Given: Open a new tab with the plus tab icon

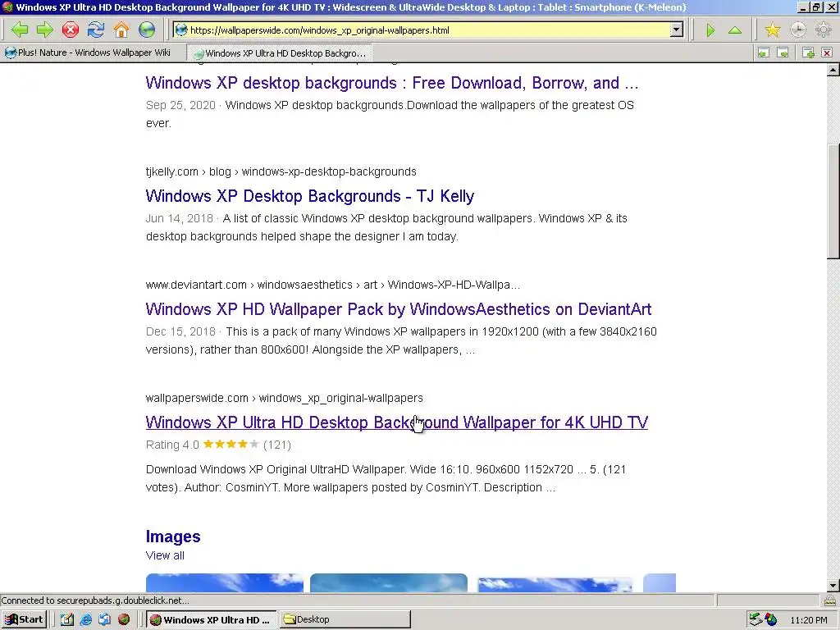Looking at the screenshot, I should pyautogui.click(x=808, y=52).
